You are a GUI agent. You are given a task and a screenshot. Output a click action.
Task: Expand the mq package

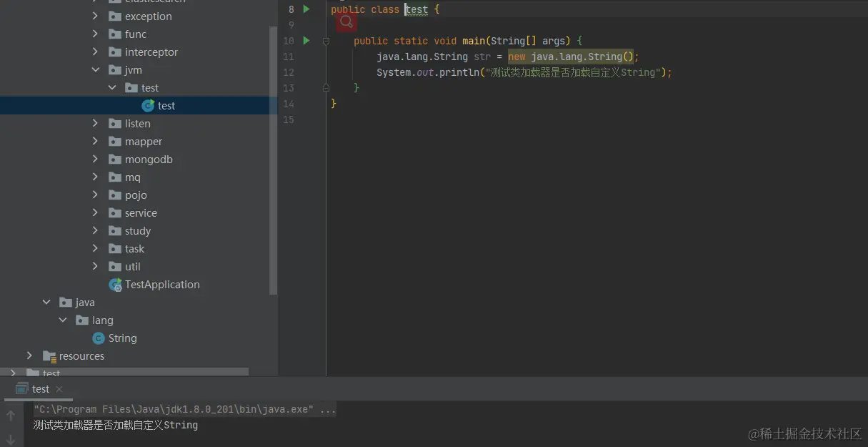click(96, 177)
